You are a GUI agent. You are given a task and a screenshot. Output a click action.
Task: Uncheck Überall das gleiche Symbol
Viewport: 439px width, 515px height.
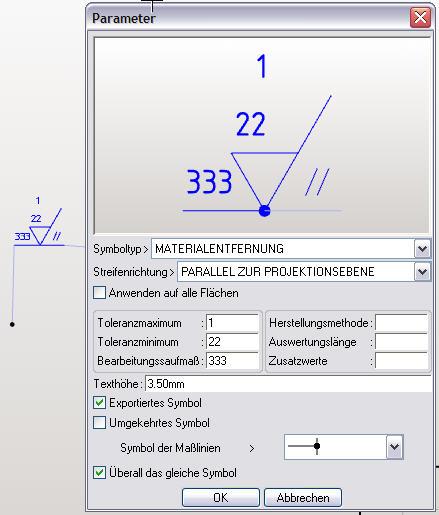[x=99, y=473]
